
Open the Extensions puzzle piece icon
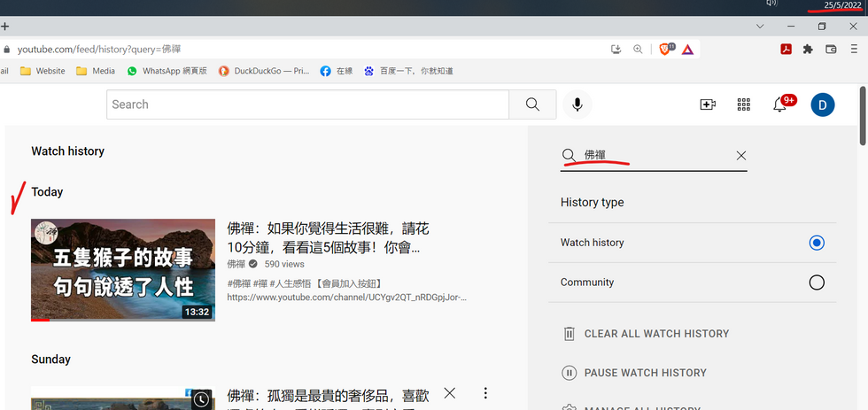coord(808,50)
